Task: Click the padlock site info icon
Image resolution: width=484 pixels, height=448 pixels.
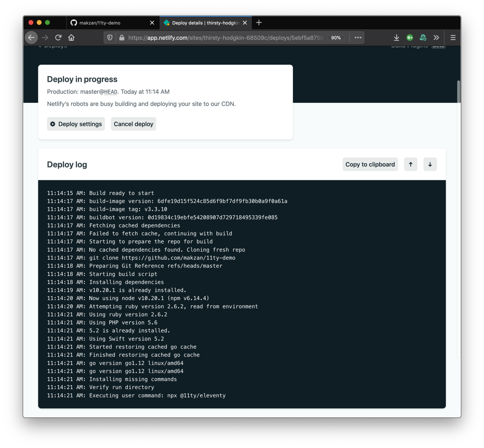Action: [121, 37]
